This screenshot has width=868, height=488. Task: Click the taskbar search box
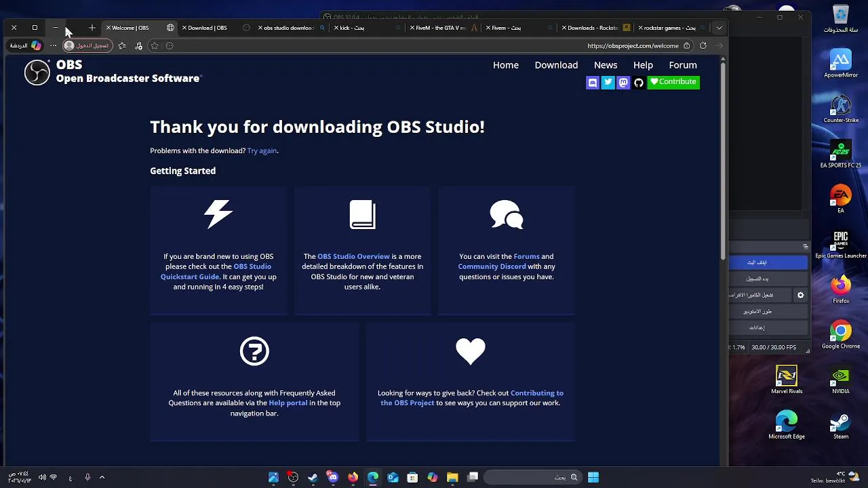[x=533, y=477]
